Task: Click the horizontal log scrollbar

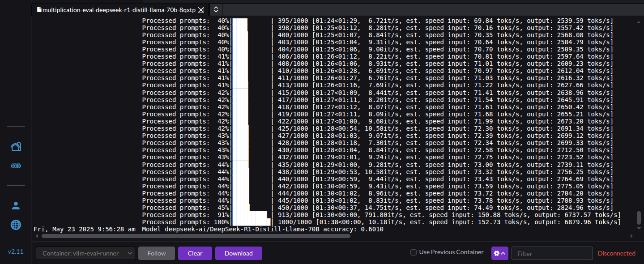Action: 192,236
